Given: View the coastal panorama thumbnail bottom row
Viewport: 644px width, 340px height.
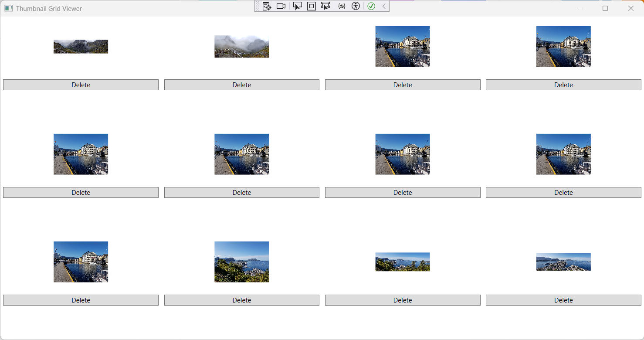Looking at the screenshot, I should click(402, 262).
